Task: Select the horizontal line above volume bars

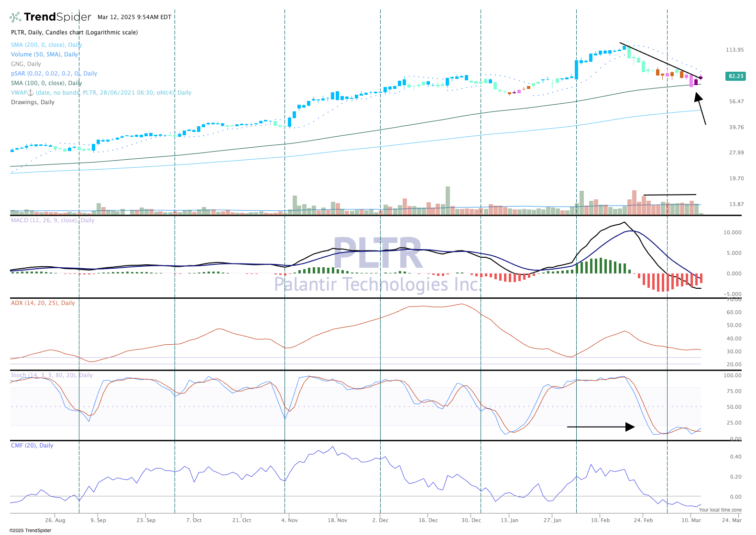Action: tap(669, 195)
